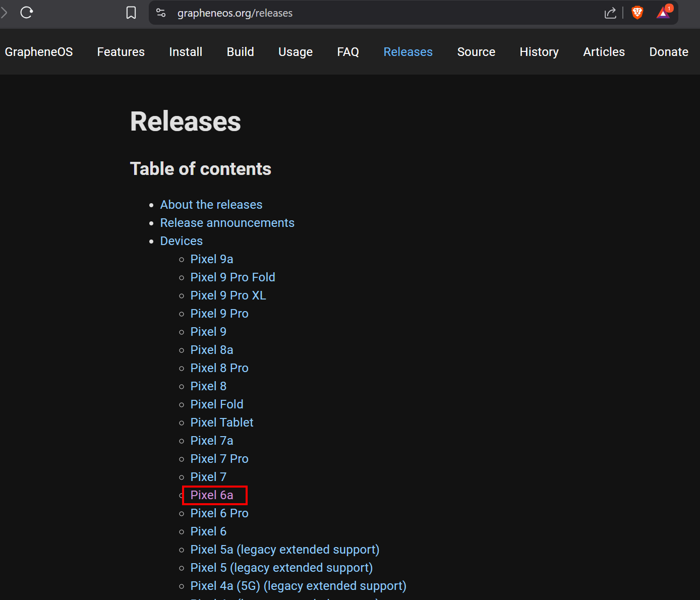Click the share page icon
The width and height of the screenshot is (700, 600).
click(x=610, y=13)
